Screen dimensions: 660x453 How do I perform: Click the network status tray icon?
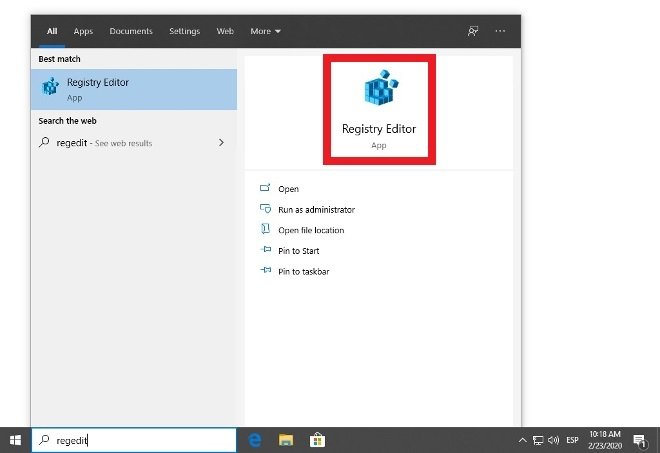538,440
